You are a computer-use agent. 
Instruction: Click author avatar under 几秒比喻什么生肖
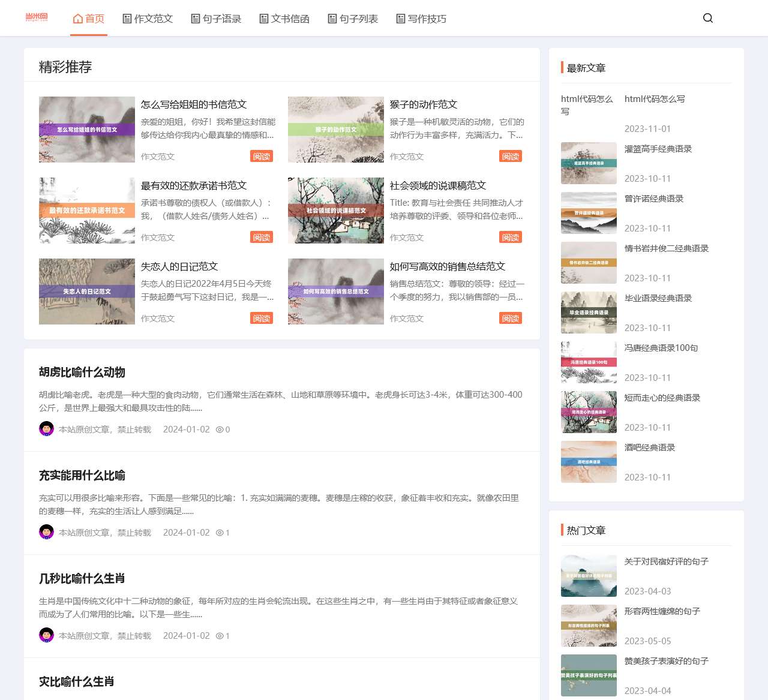click(x=46, y=635)
